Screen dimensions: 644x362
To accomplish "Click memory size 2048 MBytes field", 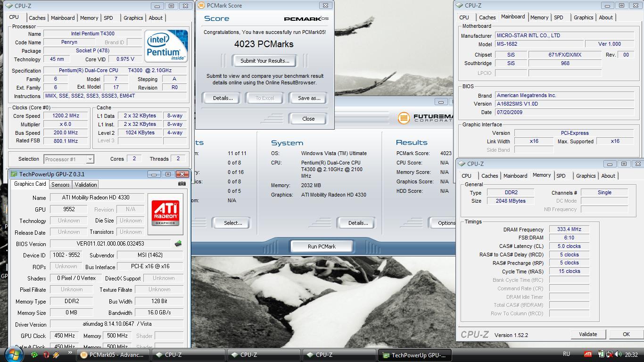I will point(510,201).
